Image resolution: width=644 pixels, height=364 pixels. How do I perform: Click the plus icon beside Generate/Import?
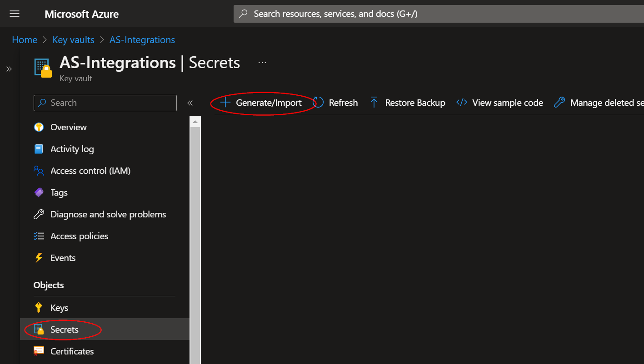[225, 103]
